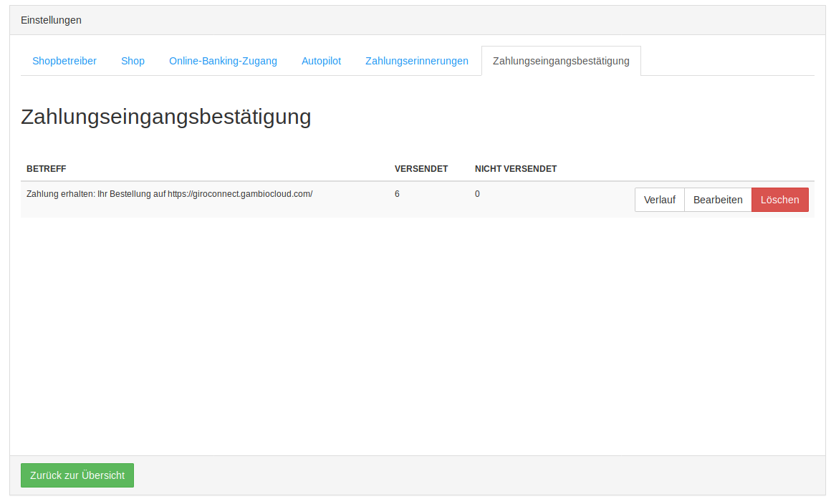The height and width of the screenshot is (504, 831).
Task: Click the VERSENDET column header
Action: pyautogui.click(x=421, y=169)
